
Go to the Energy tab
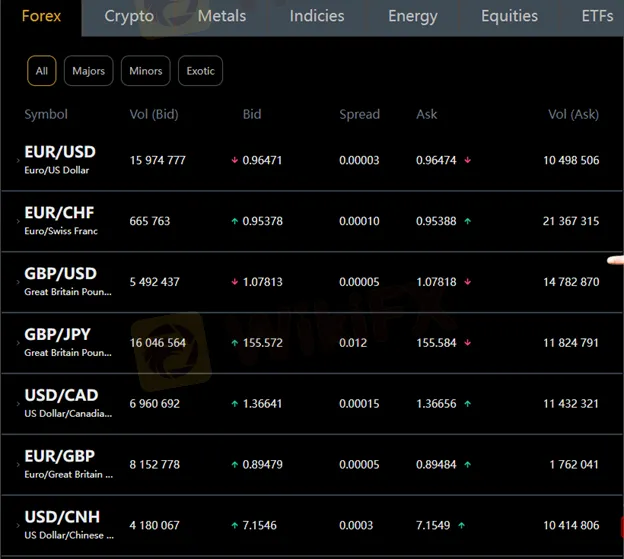click(x=412, y=16)
